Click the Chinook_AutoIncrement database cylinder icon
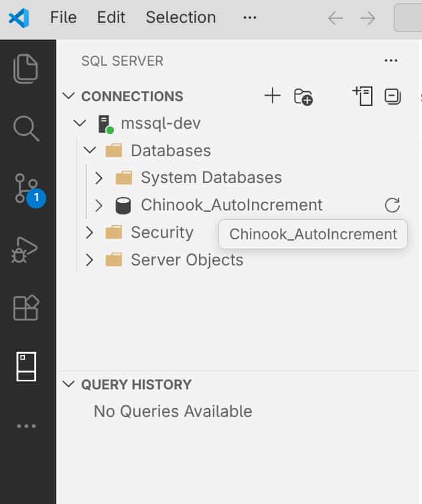This screenshot has height=504, width=422. pos(123,205)
